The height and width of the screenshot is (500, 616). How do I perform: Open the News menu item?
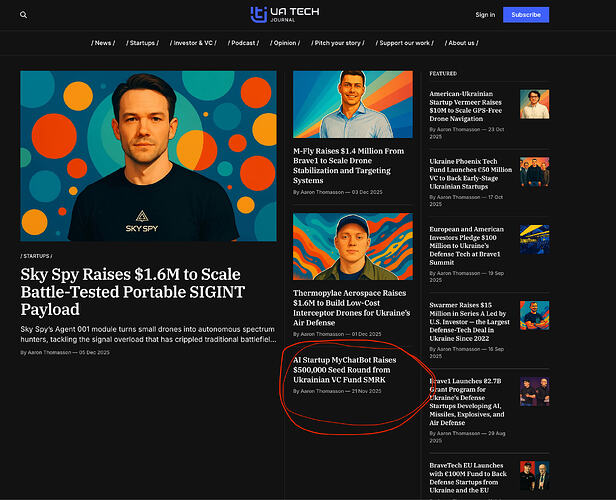click(x=103, y=43)
